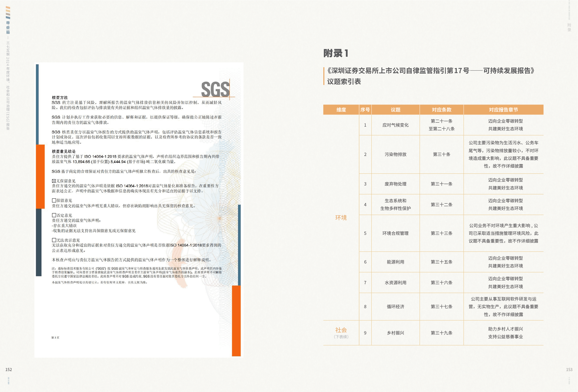This screenshot has height=392, width=578.
Task: Tick the 否定意见 checkbox
Action: point(54,215)
